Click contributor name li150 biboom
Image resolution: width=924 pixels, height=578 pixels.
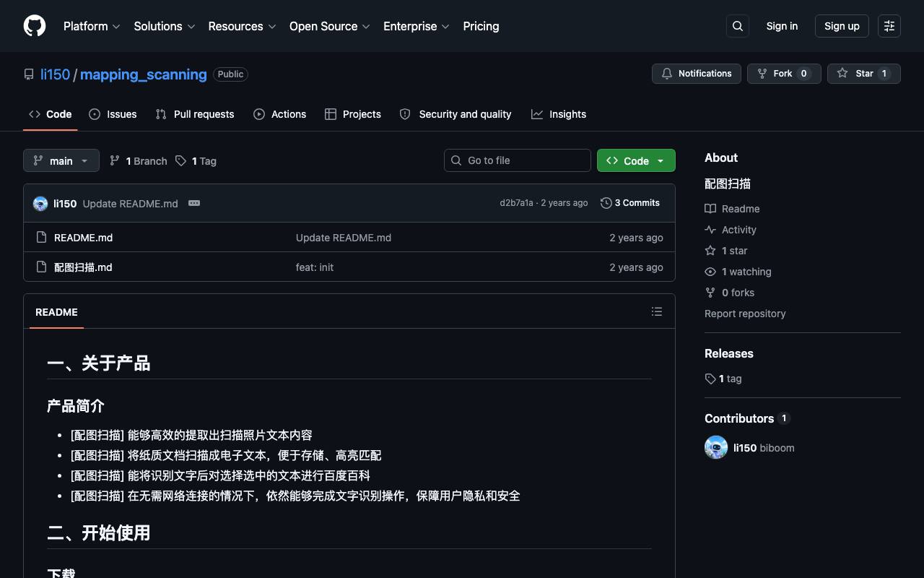point(764,448)
